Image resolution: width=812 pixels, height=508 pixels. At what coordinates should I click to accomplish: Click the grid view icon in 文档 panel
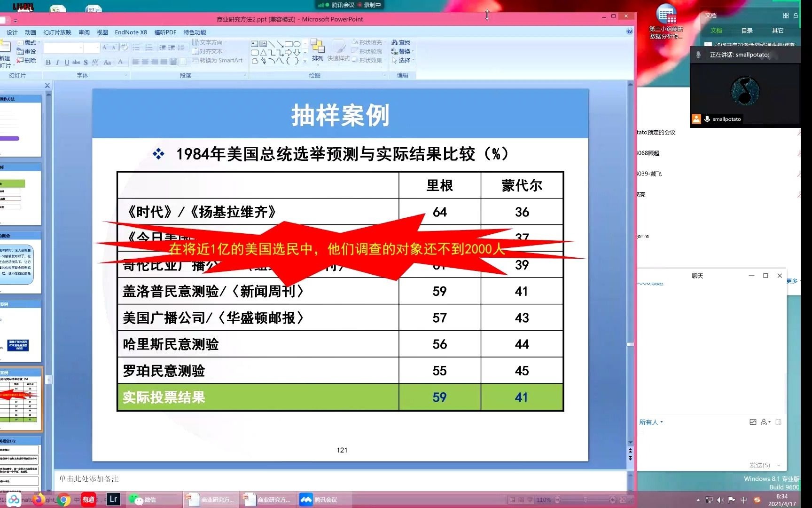(x=786, y=16)
